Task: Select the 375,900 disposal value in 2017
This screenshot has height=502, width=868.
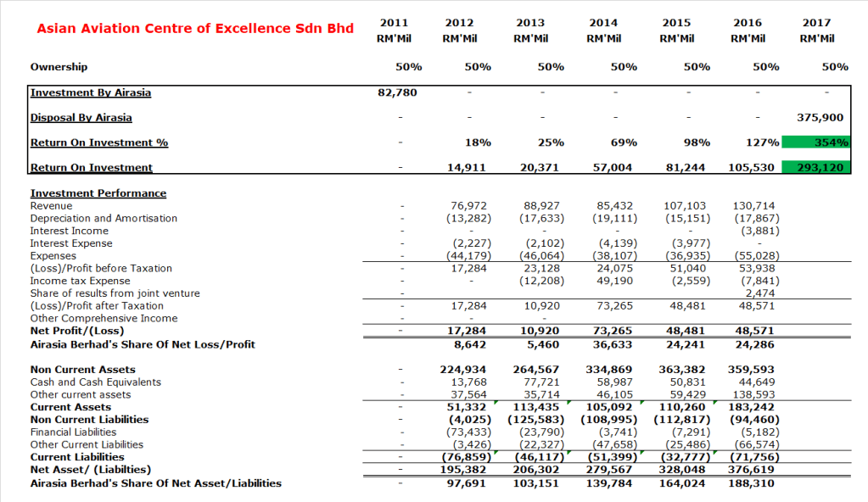Action: 819,118
